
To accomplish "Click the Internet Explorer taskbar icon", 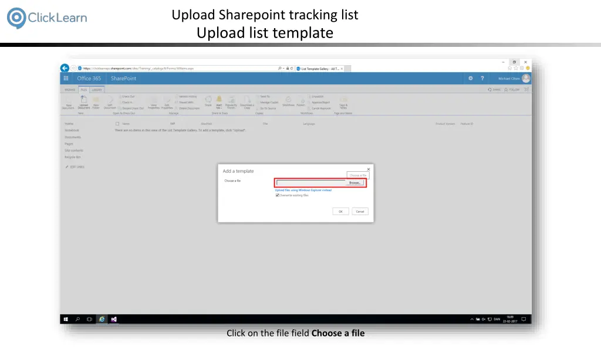I will pos(102,319).
